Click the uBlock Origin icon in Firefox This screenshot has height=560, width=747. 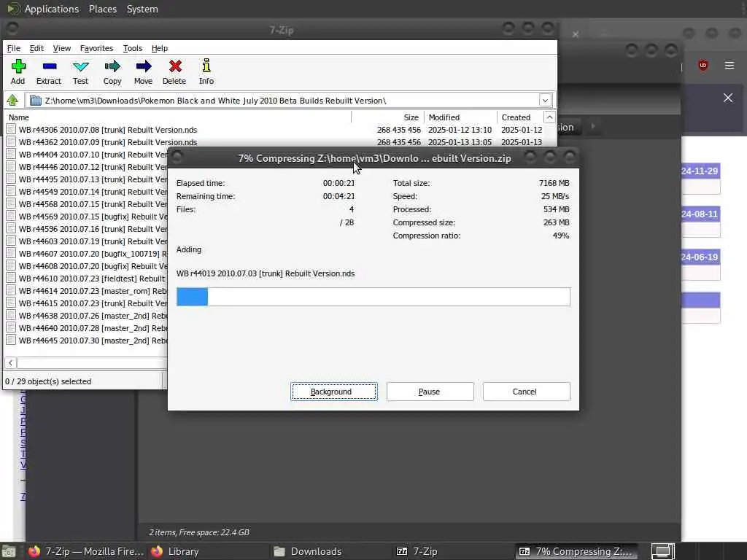coord(703,65)
